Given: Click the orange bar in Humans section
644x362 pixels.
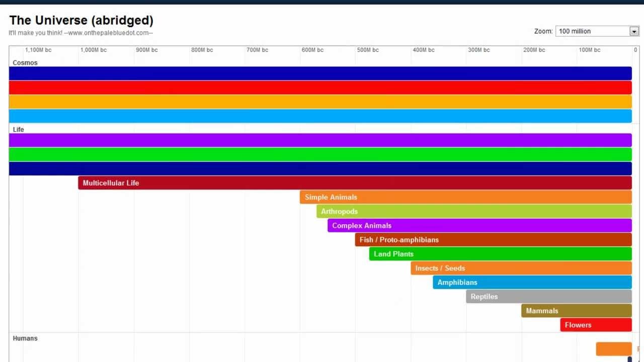Looking at the screenshot, I should click(613, 349).
